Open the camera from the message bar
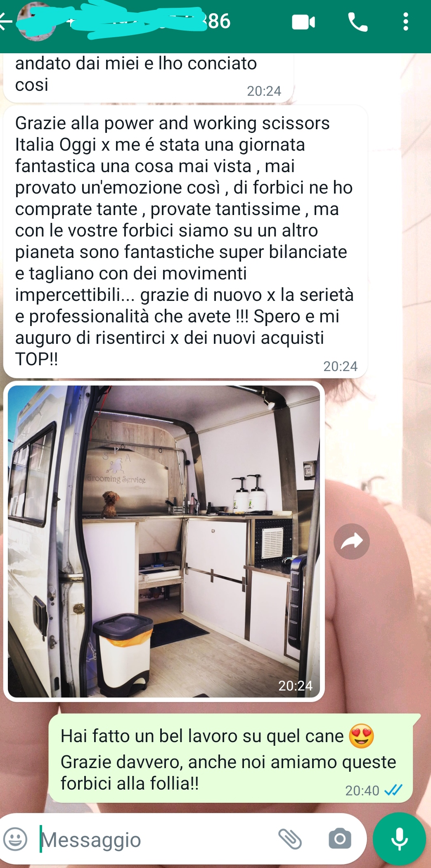The image size is (431, 868). tap(340, 839)
